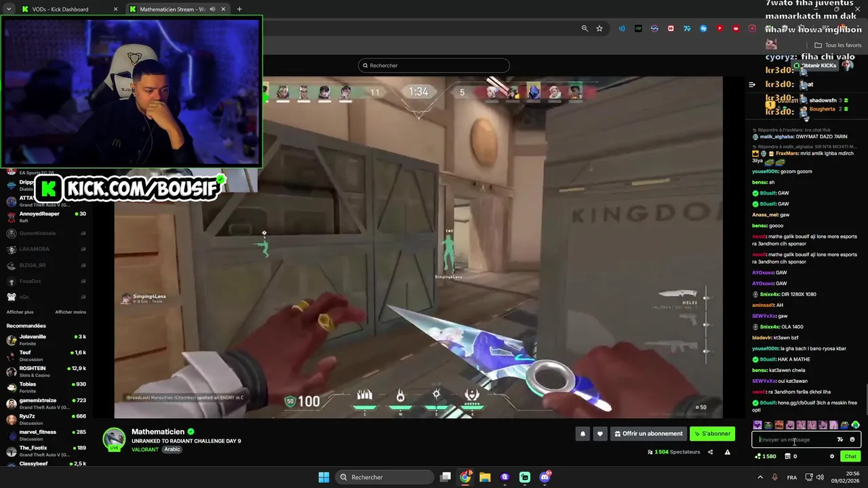Screen dimensions: 868x488
Task: Click the red YouTube play extension icon
Action: [x=719, y=28]
